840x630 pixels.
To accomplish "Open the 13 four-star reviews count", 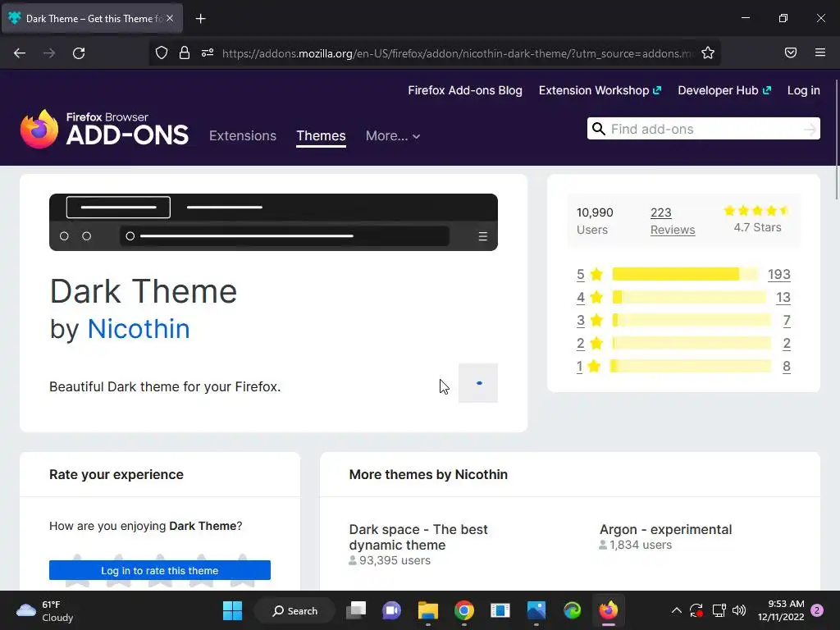I will click(783, 297).
